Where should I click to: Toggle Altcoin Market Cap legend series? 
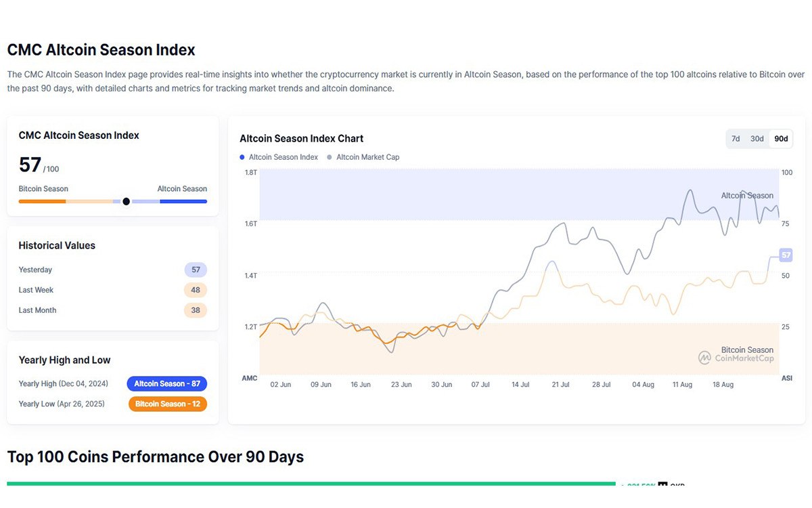tap(367, 157)
